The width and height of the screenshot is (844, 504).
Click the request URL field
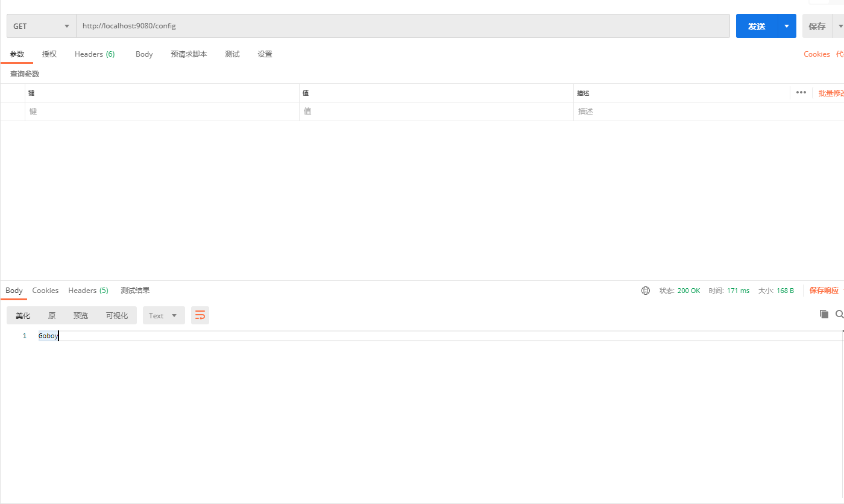pyautogui.click(x=403, y=26)
